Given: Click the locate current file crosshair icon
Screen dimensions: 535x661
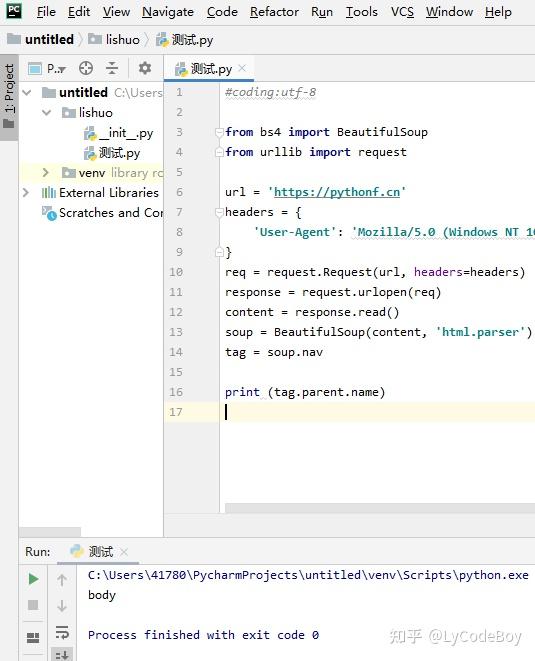Looking at the screenshot, I should click(86, 68).
